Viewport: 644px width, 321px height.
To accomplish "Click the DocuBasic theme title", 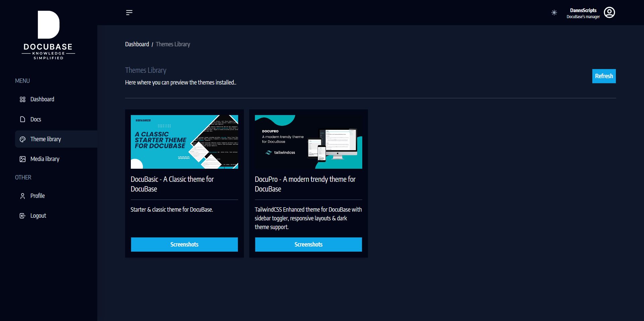I will [172, 184].
